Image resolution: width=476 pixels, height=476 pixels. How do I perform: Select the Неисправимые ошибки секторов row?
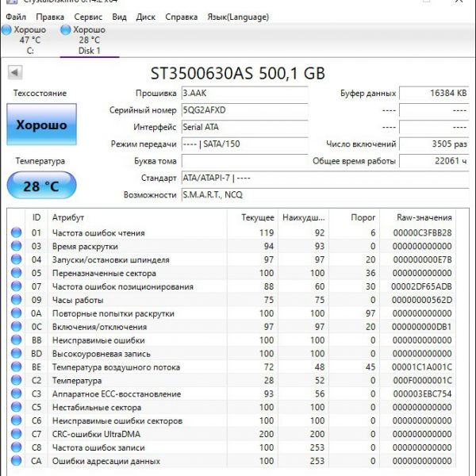(x=232, y=420)
